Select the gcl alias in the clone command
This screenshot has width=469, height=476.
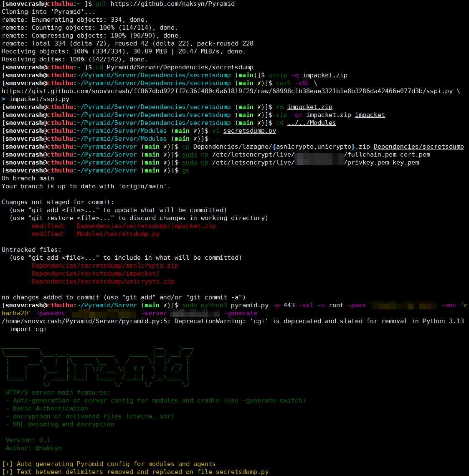tap(101, 4)
